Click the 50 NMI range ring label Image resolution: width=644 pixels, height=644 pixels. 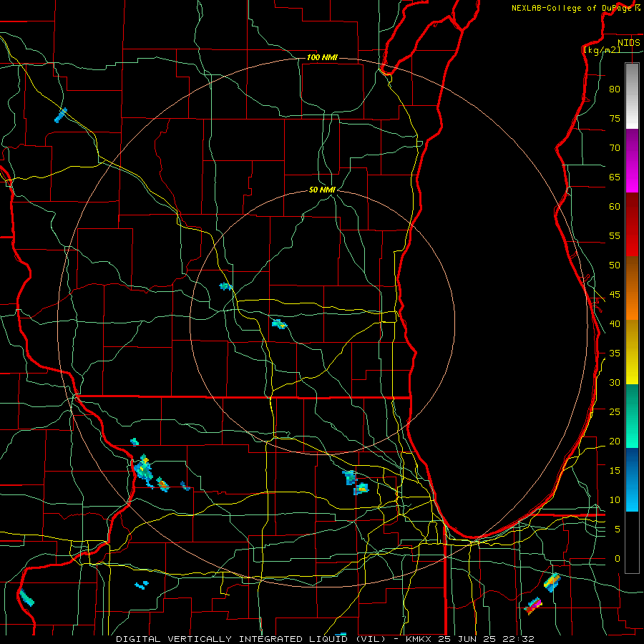click(x=322, y=190)
